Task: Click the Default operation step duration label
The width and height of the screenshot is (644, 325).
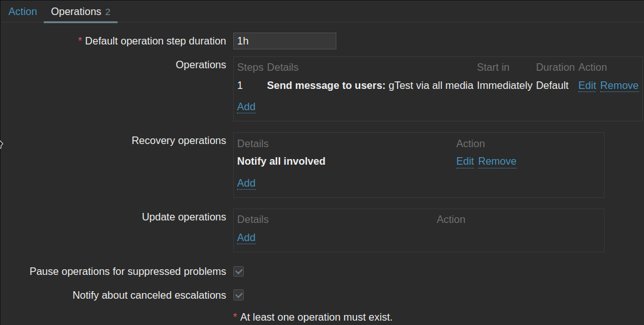Action: (155, 41)
